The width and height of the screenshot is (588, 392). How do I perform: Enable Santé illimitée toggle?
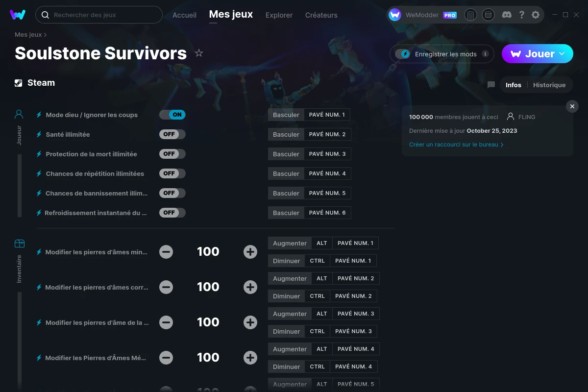[x=172, y=134]
